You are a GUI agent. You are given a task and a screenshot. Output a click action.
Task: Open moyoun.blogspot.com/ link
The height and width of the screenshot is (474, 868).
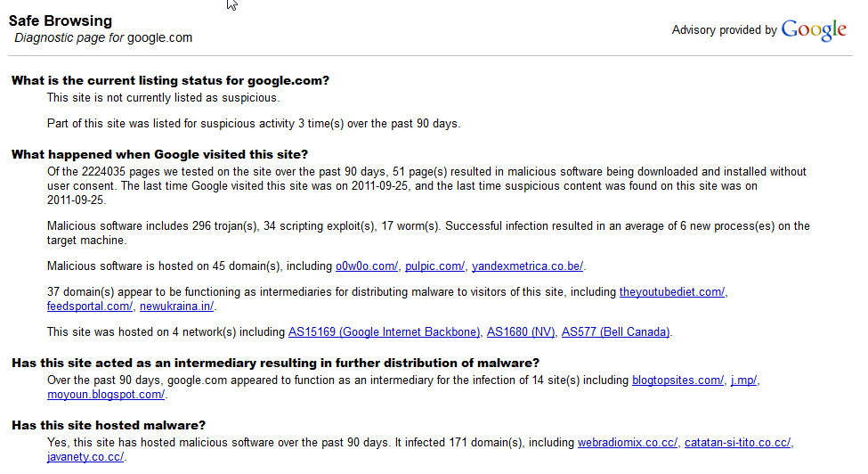[106, 395]
